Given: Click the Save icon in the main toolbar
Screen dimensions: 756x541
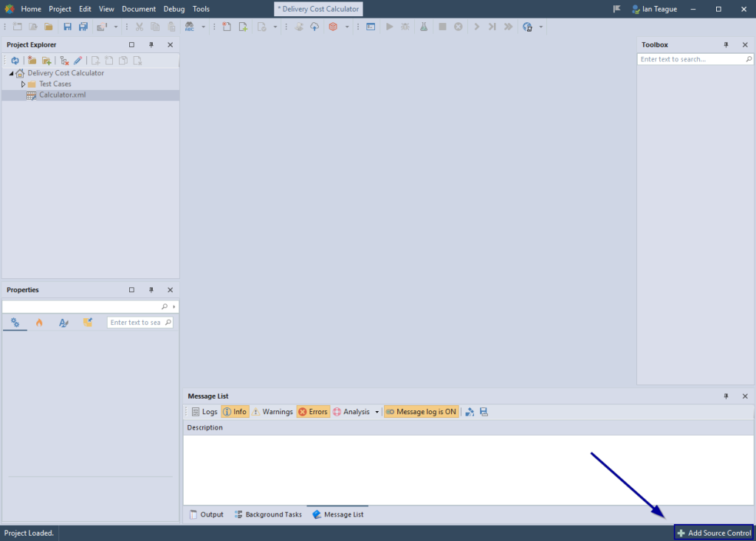Looking at the screenshot, I should 67,27.
